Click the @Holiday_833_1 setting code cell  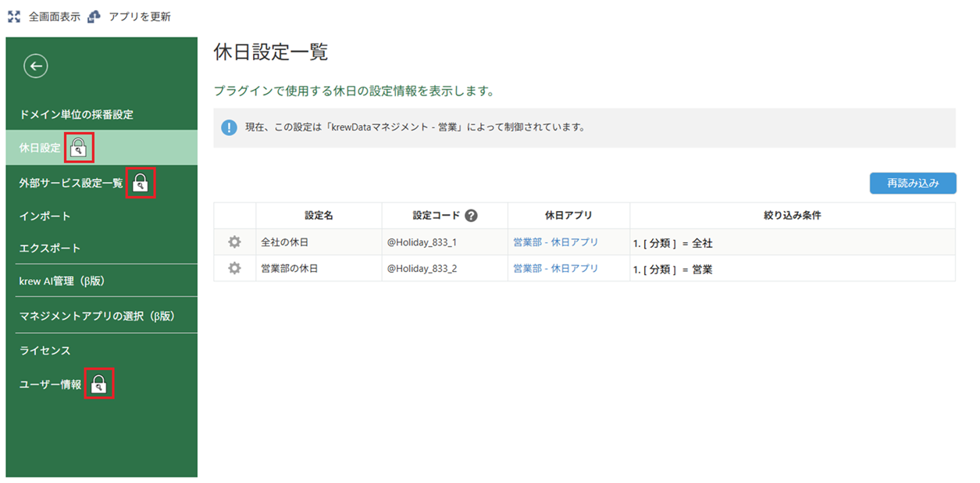422,242
